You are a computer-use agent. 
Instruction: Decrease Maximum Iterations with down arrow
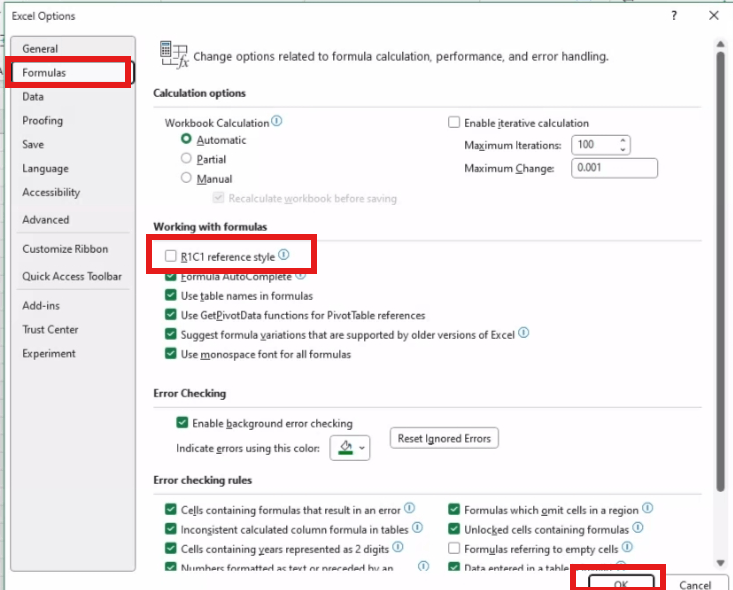pos(623,150)
